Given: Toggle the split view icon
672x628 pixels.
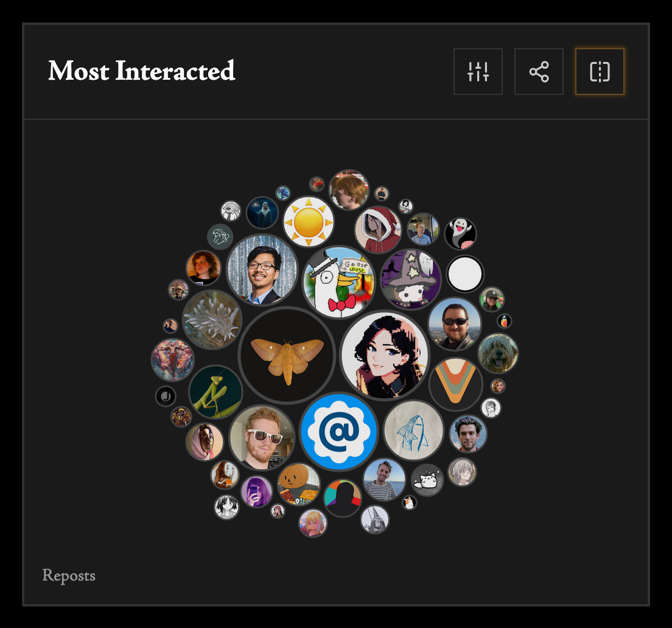Looking at the screenshot, I should pos(600,72).
